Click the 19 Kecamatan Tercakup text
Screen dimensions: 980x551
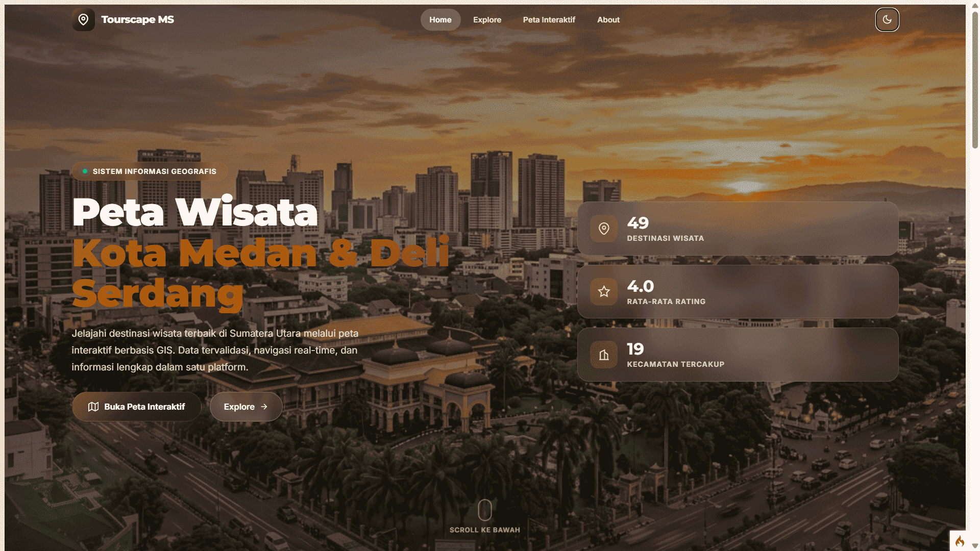[x=676, y=355]
